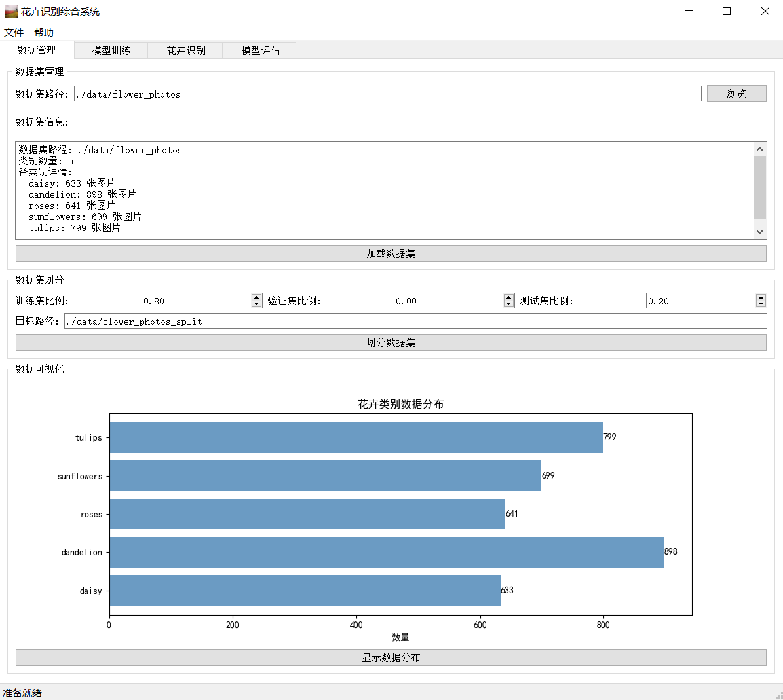Click the text "sunflowers: 699 张图片"
The width and height of the screenshot is (783, 700).
click(85, 217)
